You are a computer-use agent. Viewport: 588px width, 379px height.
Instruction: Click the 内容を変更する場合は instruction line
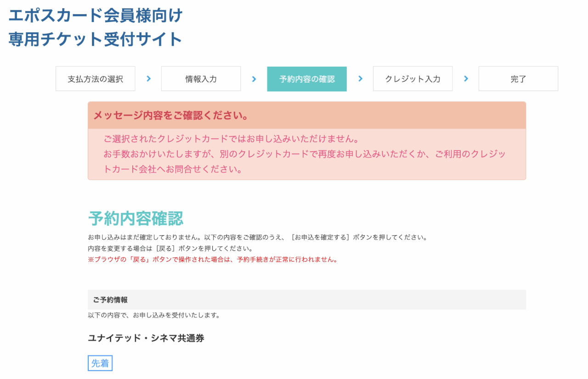click(x=170, y=249)
